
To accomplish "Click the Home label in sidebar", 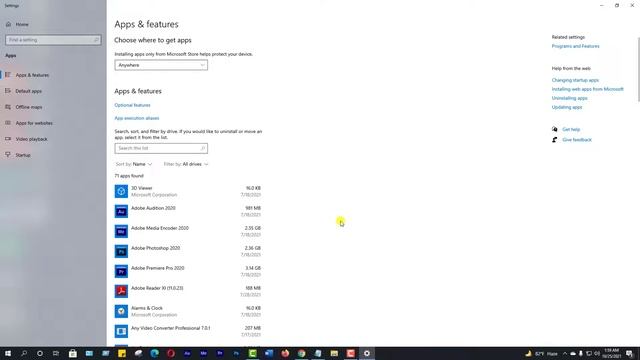I will click(22, 24).
